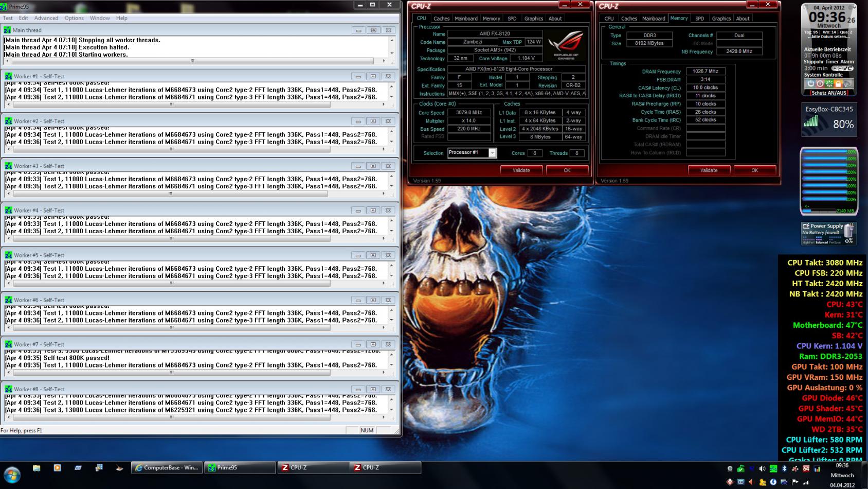Viewport: 868px width, 489px height.
Task: Click Validate in the left CPU-Z window
Action: [521, 170]
